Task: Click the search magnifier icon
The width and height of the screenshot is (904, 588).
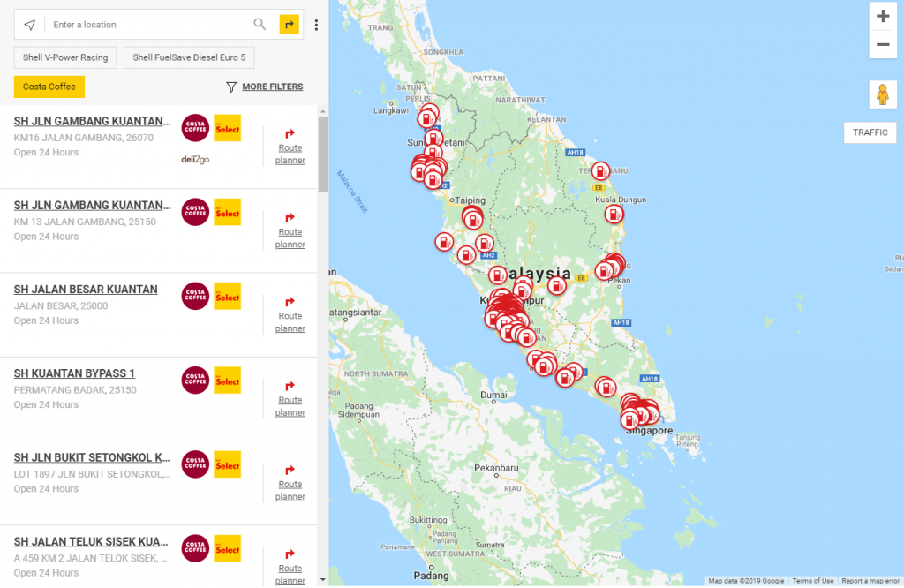Action: (260, 24)
